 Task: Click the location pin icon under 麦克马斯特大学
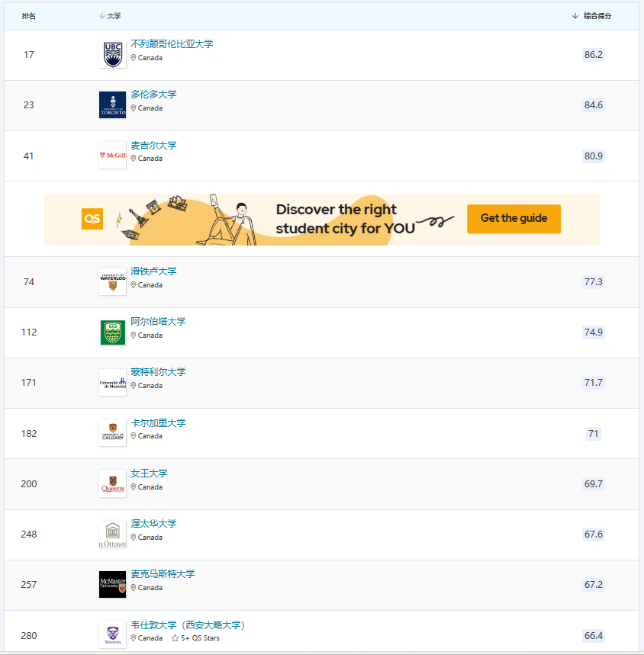(x=134, y=588)
